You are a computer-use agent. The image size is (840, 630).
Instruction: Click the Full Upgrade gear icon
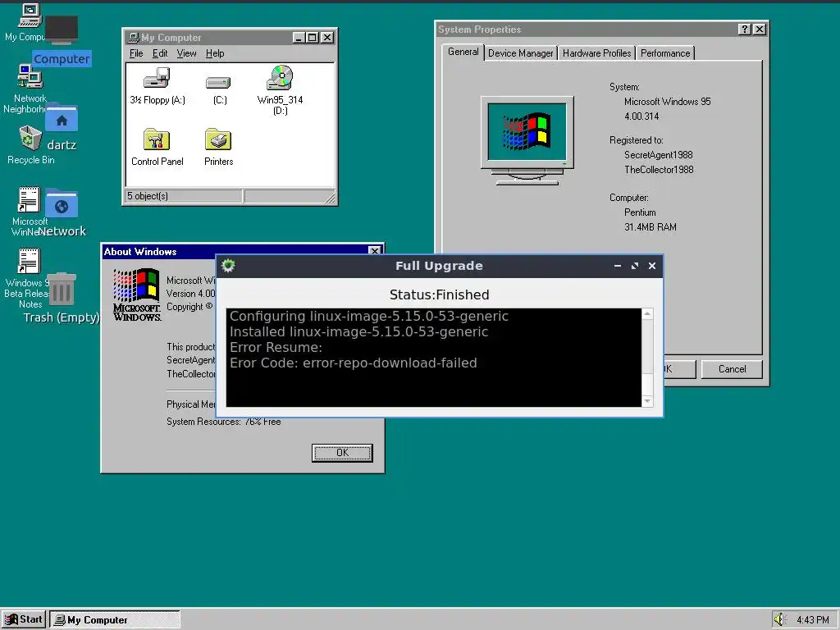tap(228, 266)
